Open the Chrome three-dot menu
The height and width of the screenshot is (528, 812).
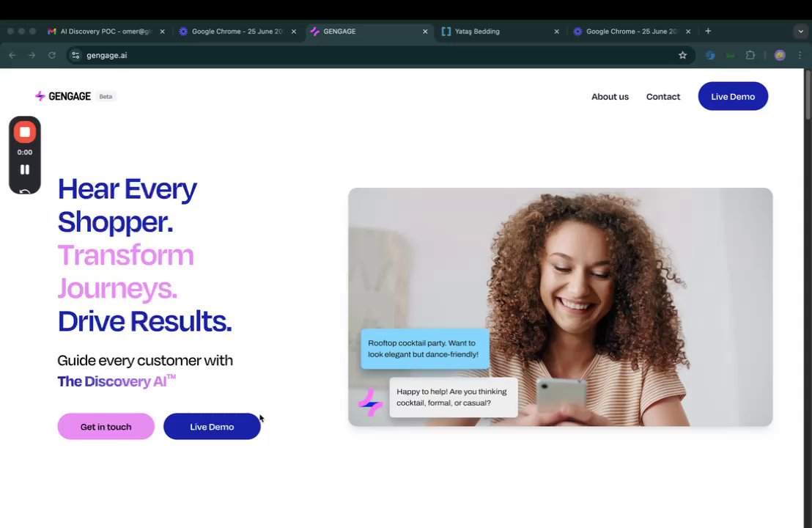[x=800, y=55]
